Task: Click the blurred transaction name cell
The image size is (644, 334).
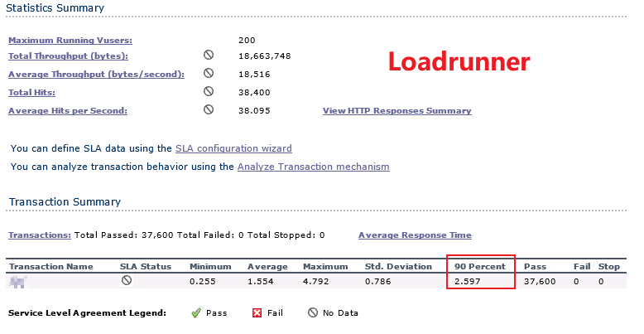Action: (x=18, y=282)
